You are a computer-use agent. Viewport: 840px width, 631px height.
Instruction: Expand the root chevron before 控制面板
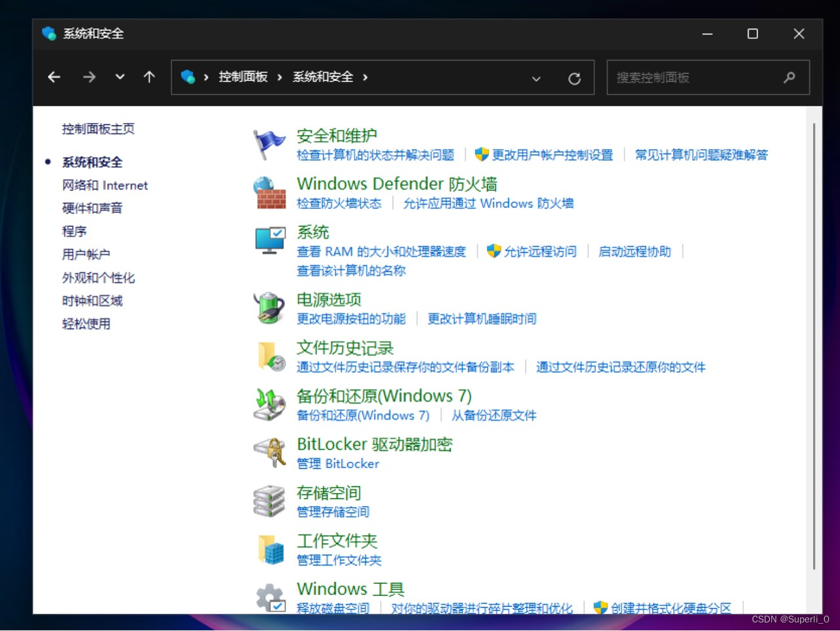point(206,77)
